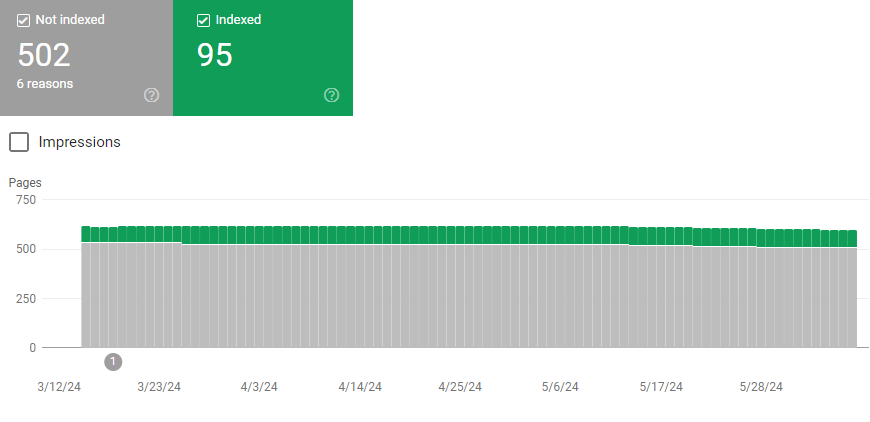Click the Pages axis title
This screenshot has width=870, height=422.
coord(25,182)
